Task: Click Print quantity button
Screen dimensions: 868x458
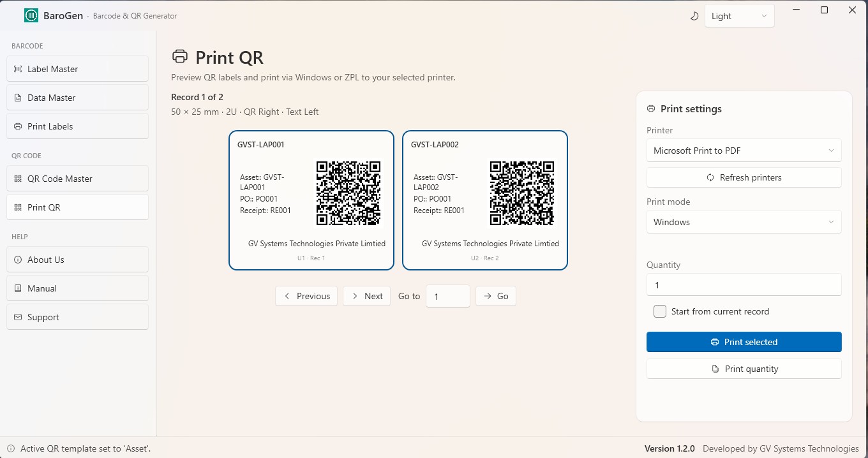Action: tap(744, 369)
